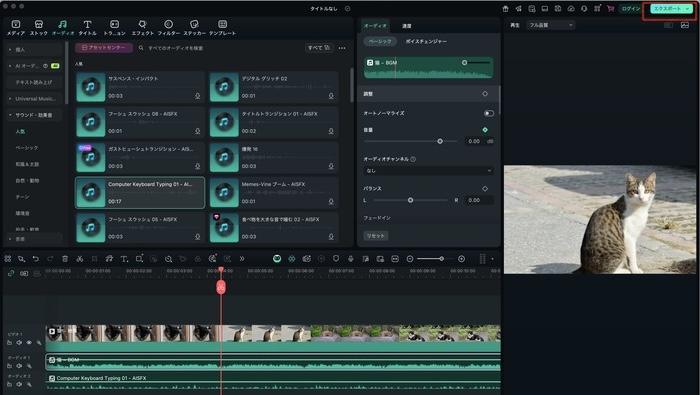Open the トランジション (Transitions) icon

coord(114,25)
